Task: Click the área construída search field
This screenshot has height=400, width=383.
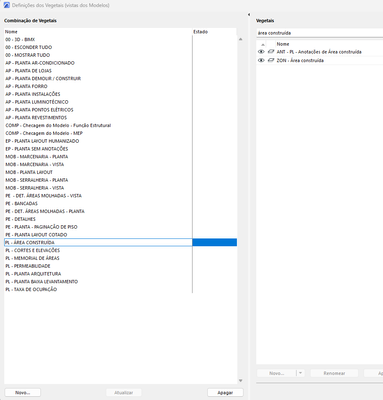Action: click(319, 33)
